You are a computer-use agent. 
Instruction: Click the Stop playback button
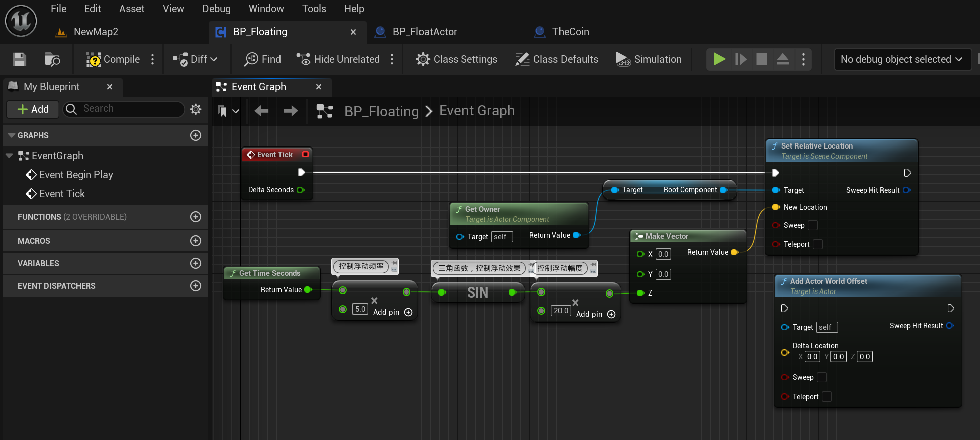762,59
